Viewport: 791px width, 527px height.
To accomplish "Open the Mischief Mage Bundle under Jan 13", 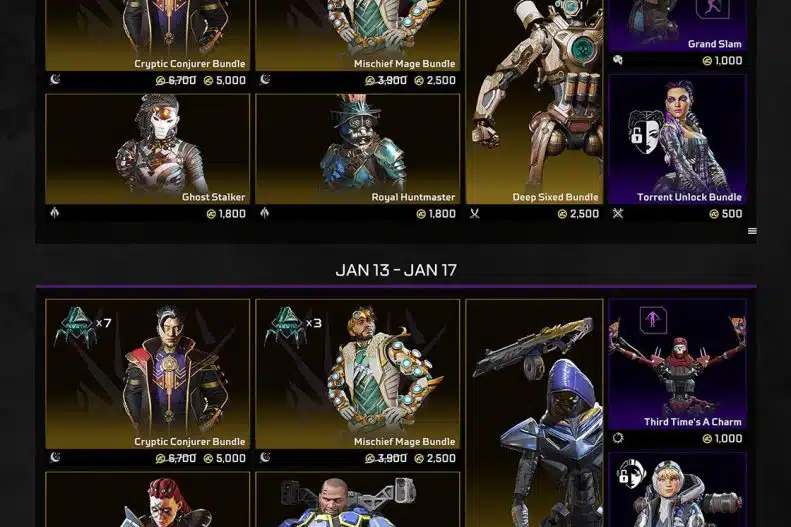I will tap(358, 374).
